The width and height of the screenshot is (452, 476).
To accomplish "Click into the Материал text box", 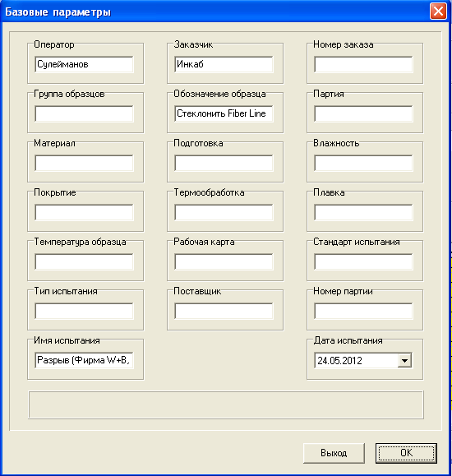I will (x=84, y=163).
